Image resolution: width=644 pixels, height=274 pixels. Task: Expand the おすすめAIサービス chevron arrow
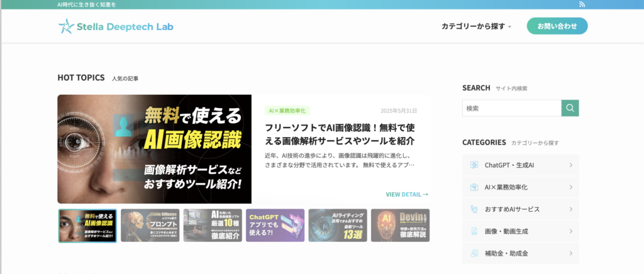tap(570, 209)
